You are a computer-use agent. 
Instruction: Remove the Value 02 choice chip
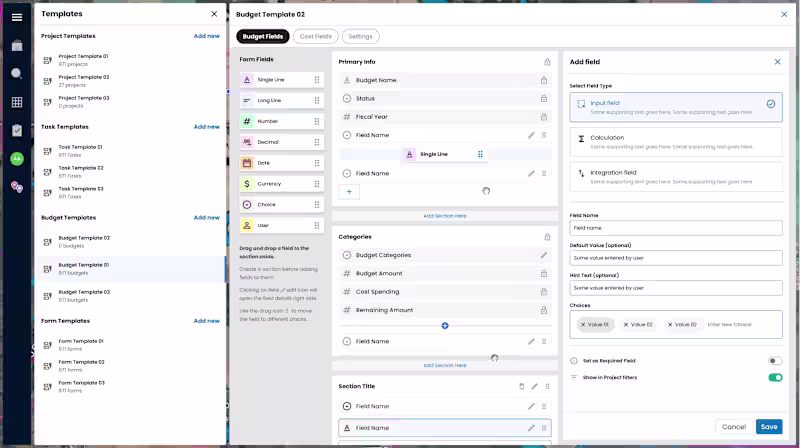(x=626, y=325)
